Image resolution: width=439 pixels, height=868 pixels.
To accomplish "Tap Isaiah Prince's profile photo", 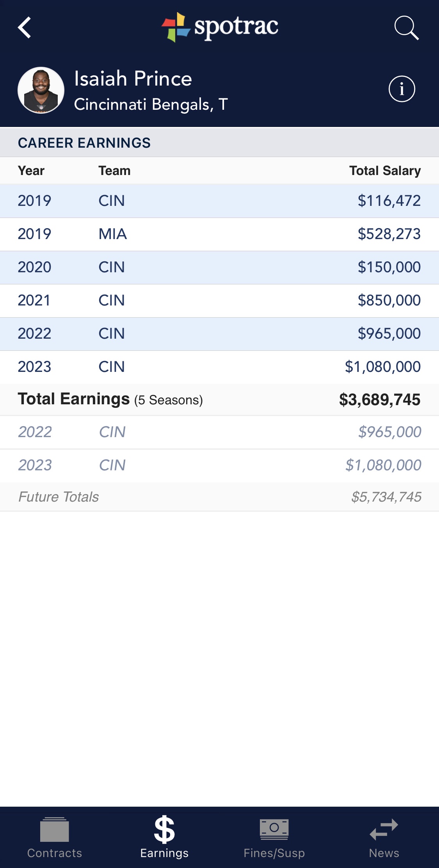I will 41,90.
